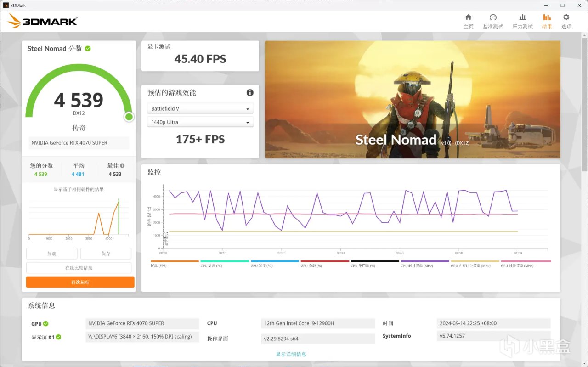Click the 显卡测试 label
This screenshot has height=367, width=588.
(x=159, y=46)
